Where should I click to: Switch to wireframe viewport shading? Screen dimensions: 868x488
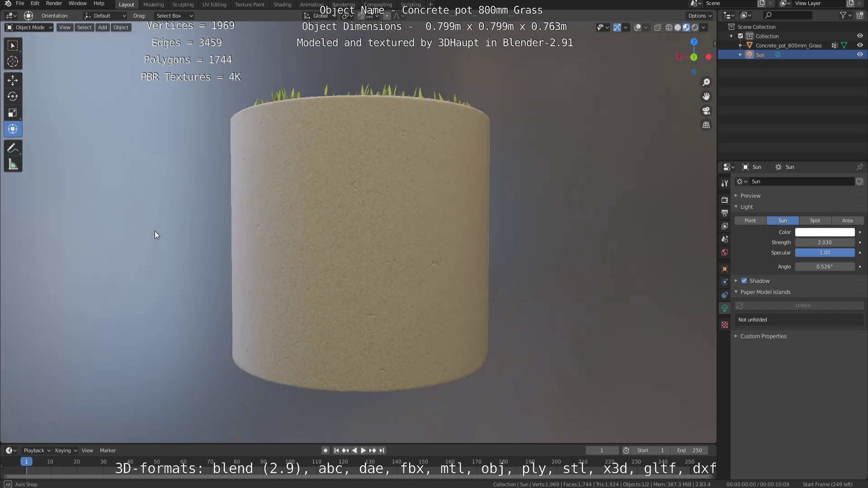[x=669, y=28]
